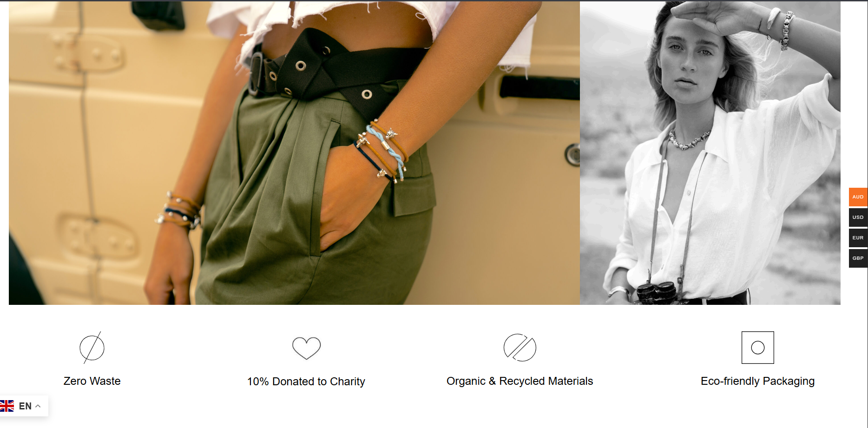Click the Organic & Recycled Materials striped circle icon
The image size is (868, 428).
pyautogui.click(x=520, y=348)
